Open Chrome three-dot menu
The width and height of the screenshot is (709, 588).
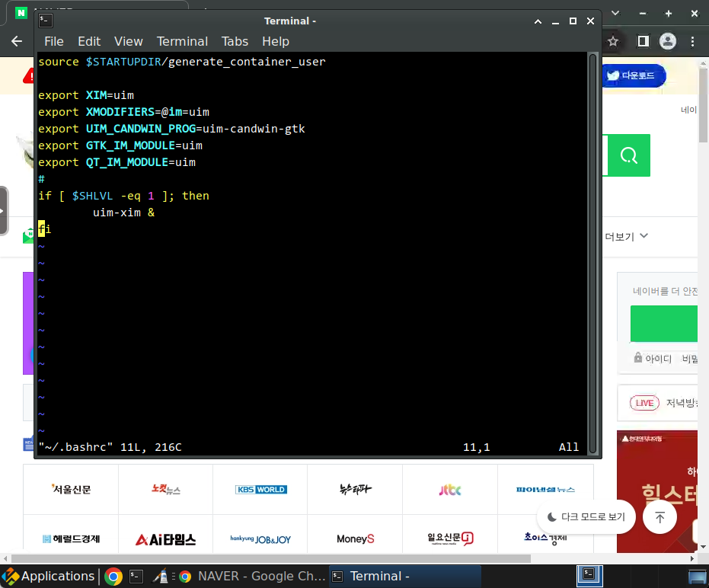pos(692,42)
